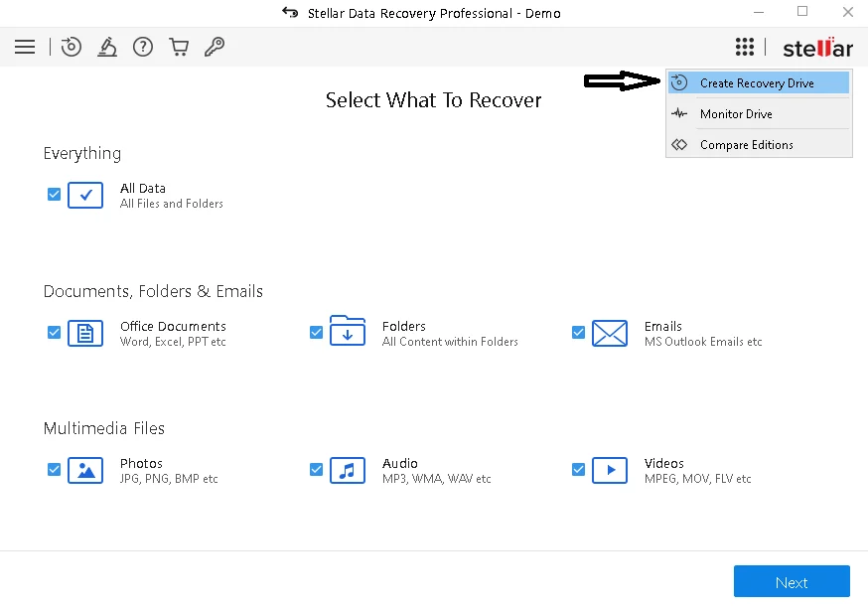The width and height of the screenshot is (868, 610).
Task: Open the nine-dot grid menu
Action: (745, 47)
